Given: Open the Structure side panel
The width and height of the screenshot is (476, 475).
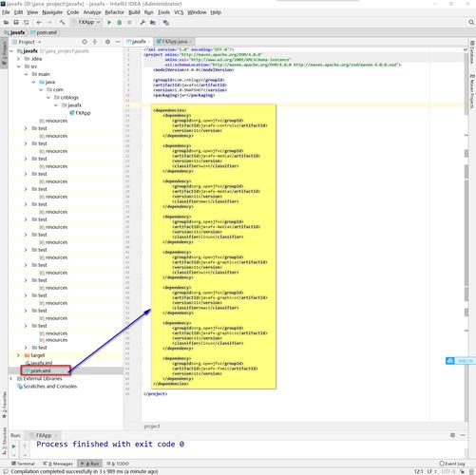Looking at the screenshot, I should click(x=4, y=441).
